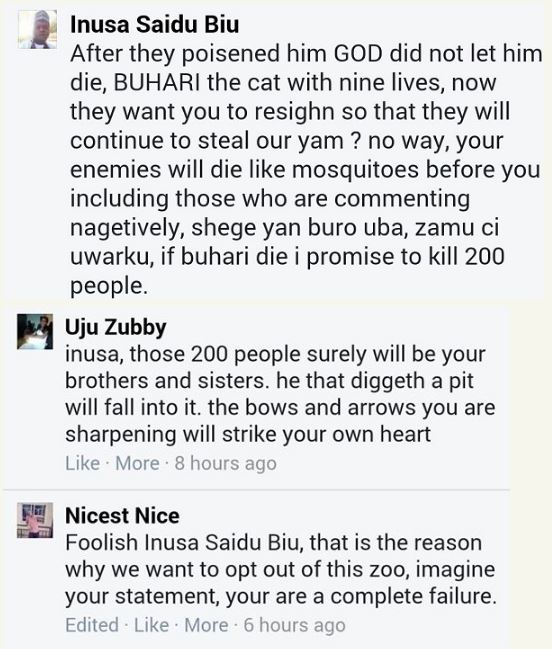The height and width of the screenshot is (649, 552).
Task: View edit history via the Edited label
Action: (x=92, y=625)
